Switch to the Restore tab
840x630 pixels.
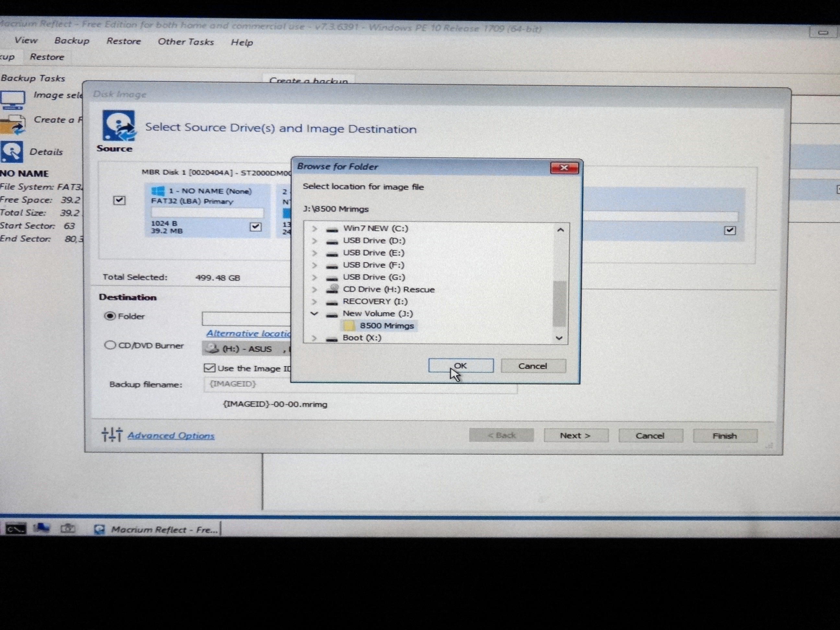click(x=47, y=57)
